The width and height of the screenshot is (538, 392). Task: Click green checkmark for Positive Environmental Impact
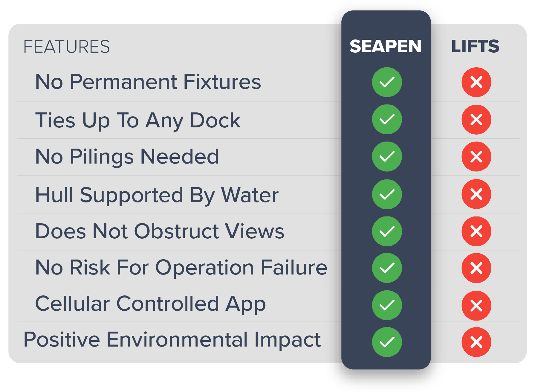[387, 342]
